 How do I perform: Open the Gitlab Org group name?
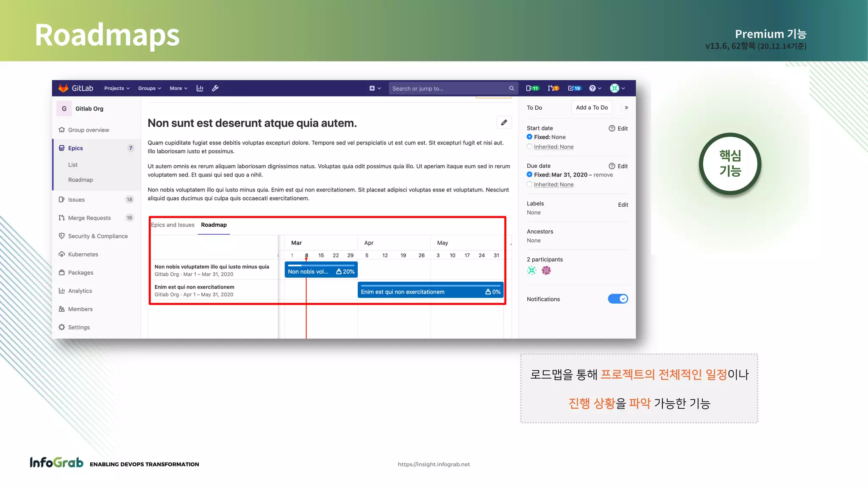pos(89,108)
